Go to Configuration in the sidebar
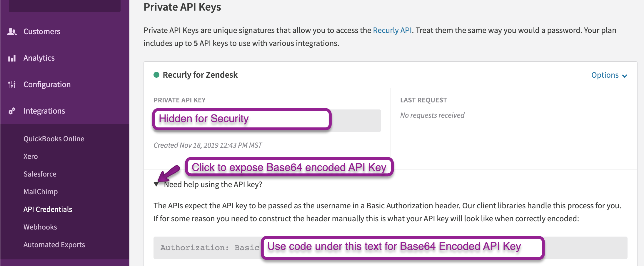The height and width of the screenshot is (266, 644). [x=47, y=84]
